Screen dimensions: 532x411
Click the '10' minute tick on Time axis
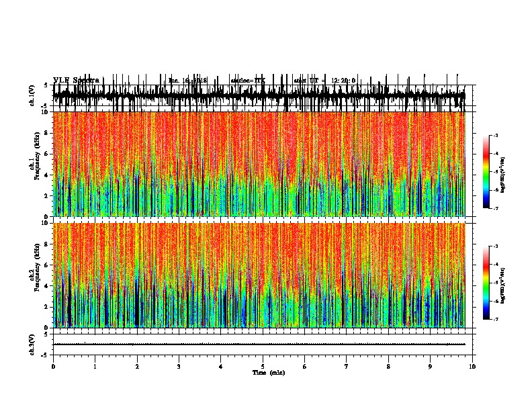click(472, 367)
